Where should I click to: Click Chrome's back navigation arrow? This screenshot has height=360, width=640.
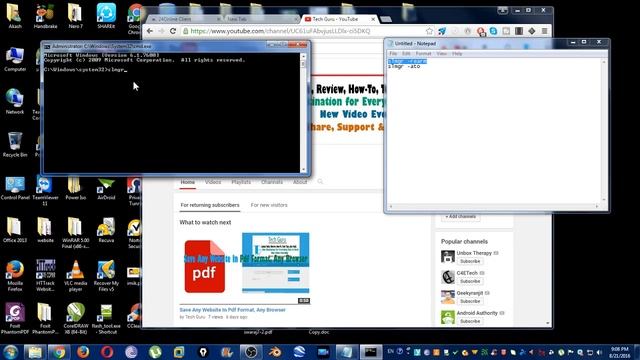pos(150,31)
